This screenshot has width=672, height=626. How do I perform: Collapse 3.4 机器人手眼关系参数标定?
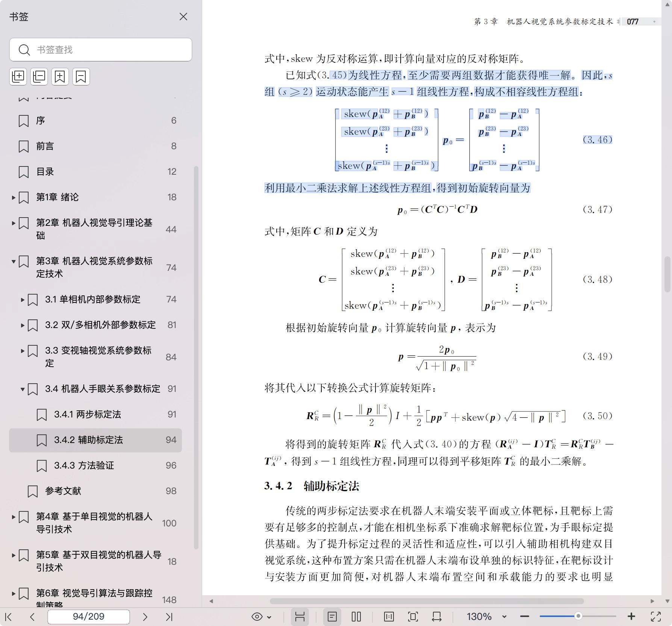pos(23,389)
